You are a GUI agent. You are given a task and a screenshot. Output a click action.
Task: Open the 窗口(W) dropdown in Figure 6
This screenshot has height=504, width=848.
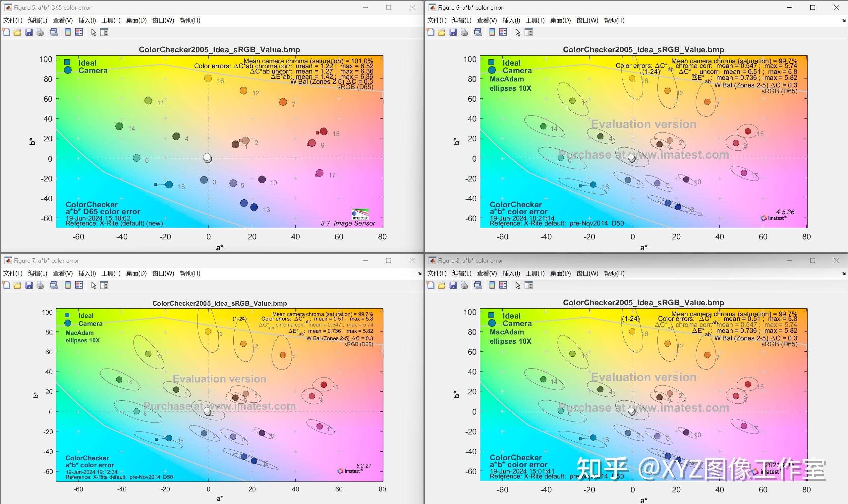pyautogui.click(x=587, y=21)
